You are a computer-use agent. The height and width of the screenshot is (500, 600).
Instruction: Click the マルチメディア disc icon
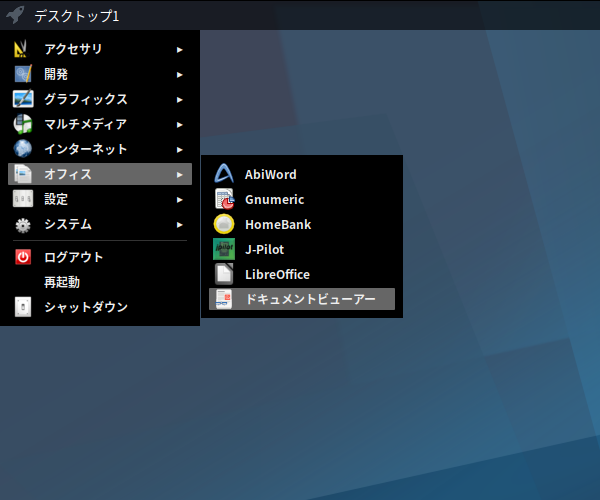(23, 124)
